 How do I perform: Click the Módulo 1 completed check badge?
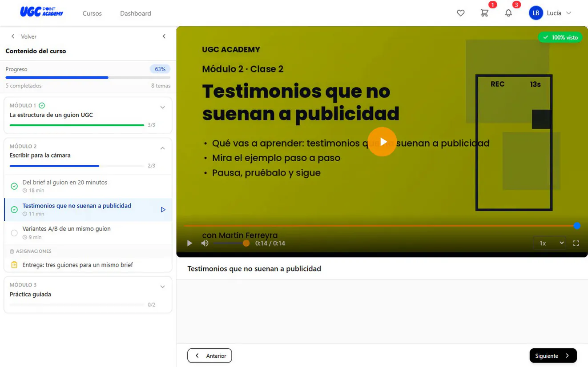pos(42,106)
